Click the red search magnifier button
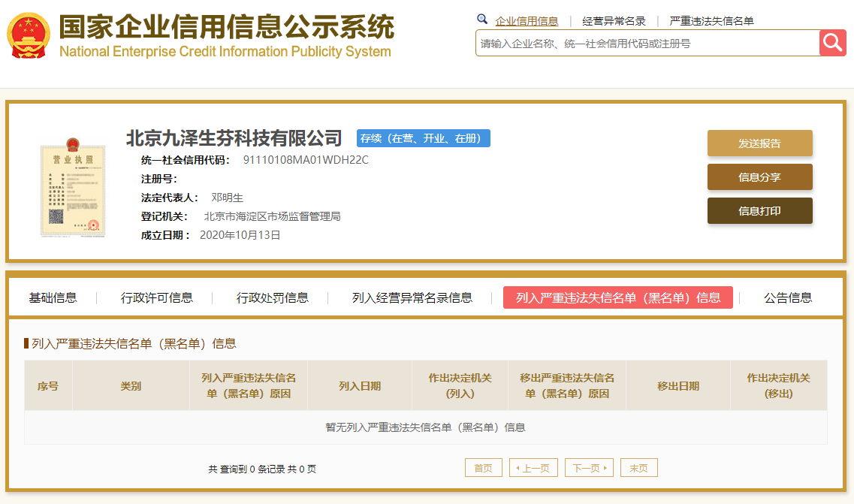 [832, 43]
